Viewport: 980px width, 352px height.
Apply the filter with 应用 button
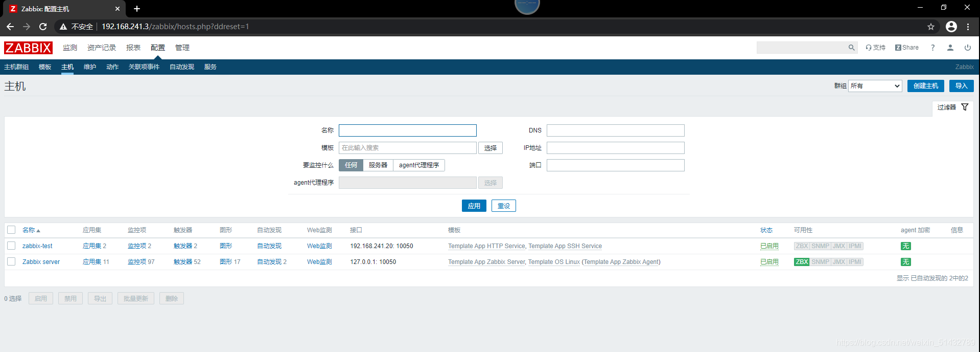point(474,206)
